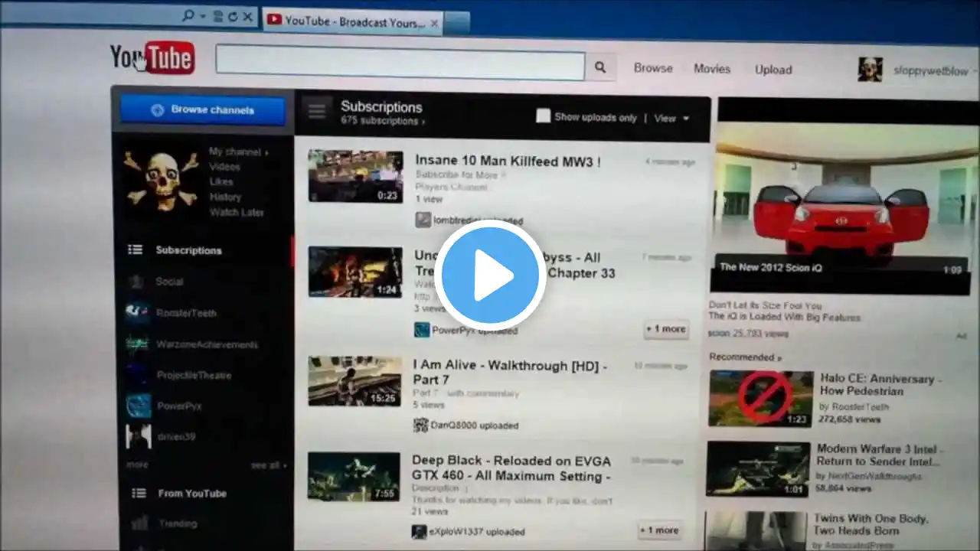This screenshot has width=980, height=551.
Task: Click the skull and crossbones channel avatar
Action: click(162, 180)
